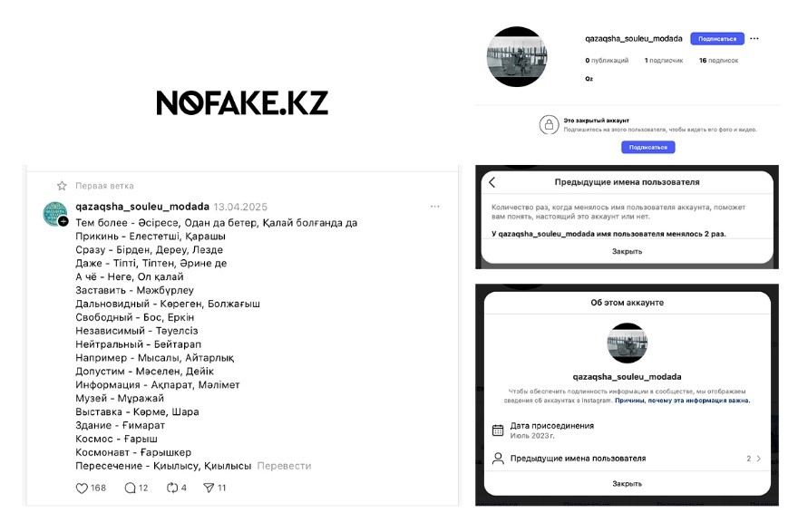798x532 pixels.
Task: Open the Причины, почему эта информация важна link
Action: (x=682, y=400)
